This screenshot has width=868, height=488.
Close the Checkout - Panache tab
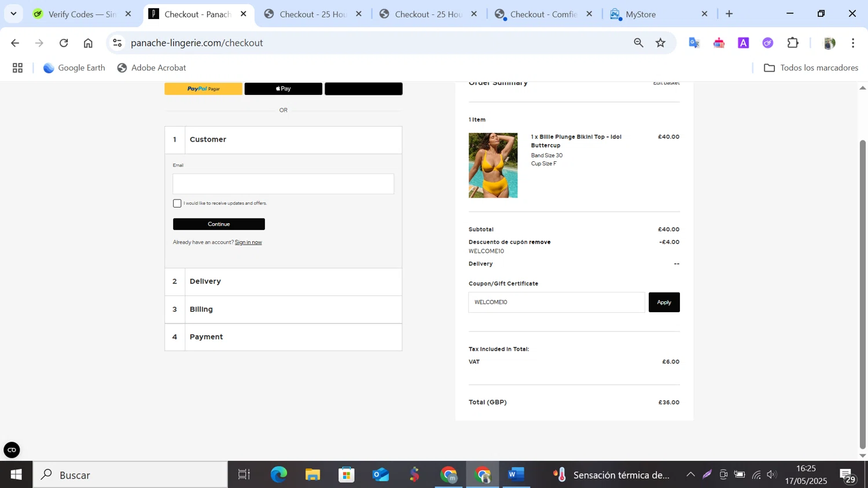tap(244, 14)
